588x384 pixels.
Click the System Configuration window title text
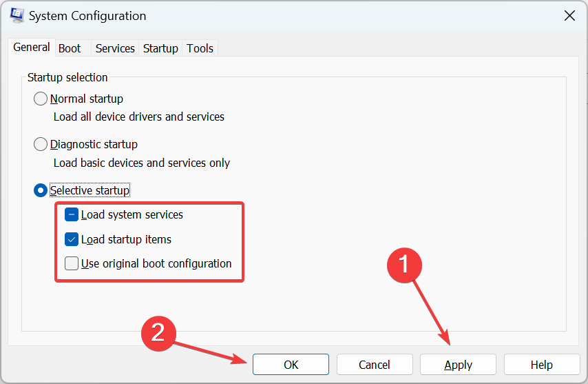tap(87, 16)
